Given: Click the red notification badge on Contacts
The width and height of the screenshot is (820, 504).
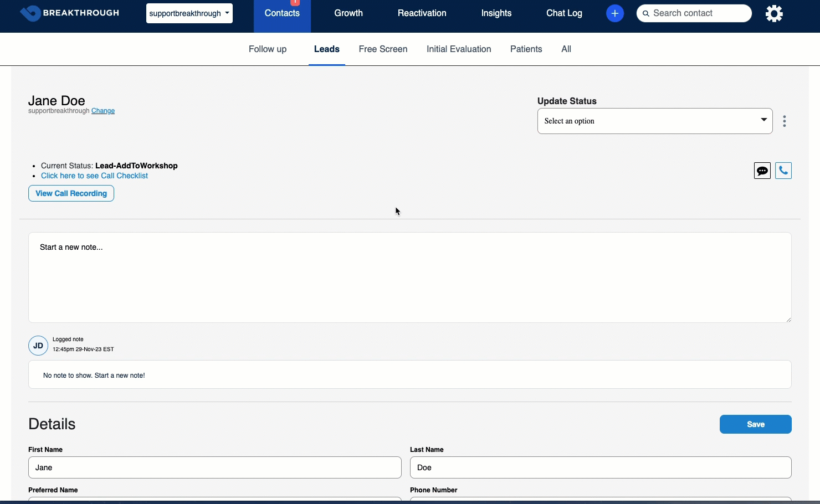Looking at the screenshot, I should [295, 2].
